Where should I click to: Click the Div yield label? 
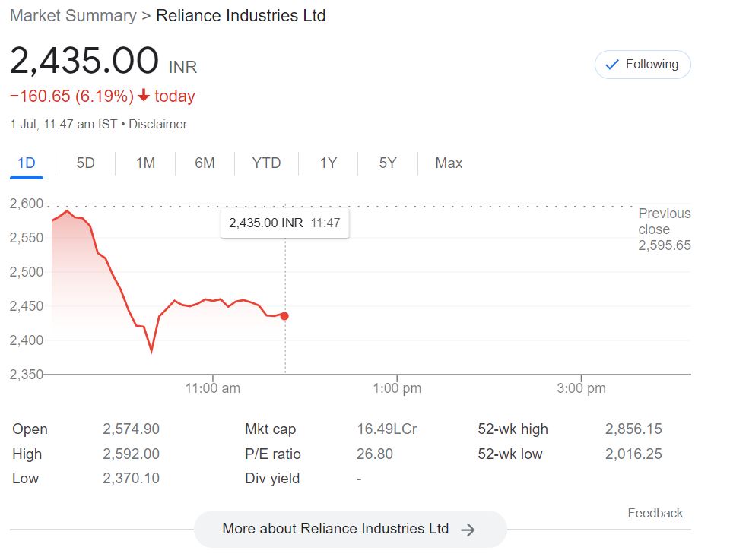point(272,479)
